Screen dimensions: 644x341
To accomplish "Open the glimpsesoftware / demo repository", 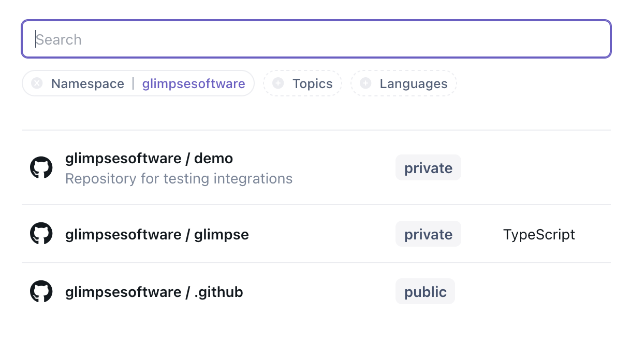I will point(149,158).
